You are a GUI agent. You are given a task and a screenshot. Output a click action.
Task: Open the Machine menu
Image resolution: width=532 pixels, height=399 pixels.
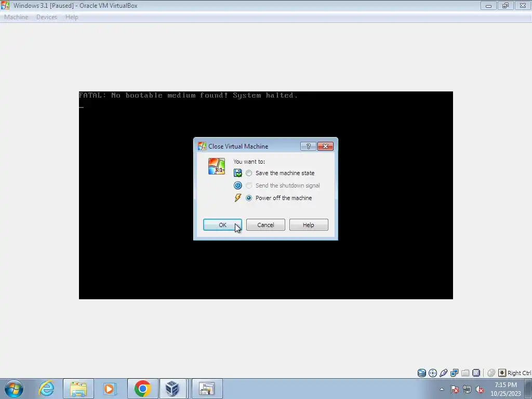16,17
